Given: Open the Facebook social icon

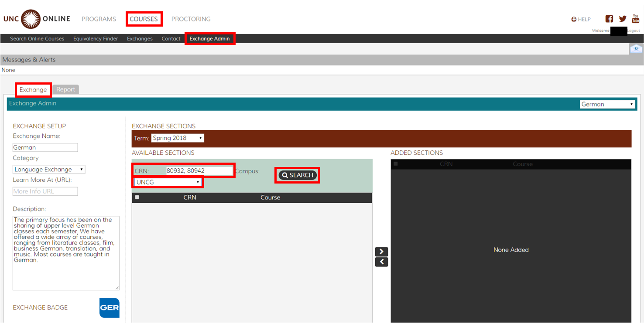Looking at the screenshot, I should tap(609, 19).
